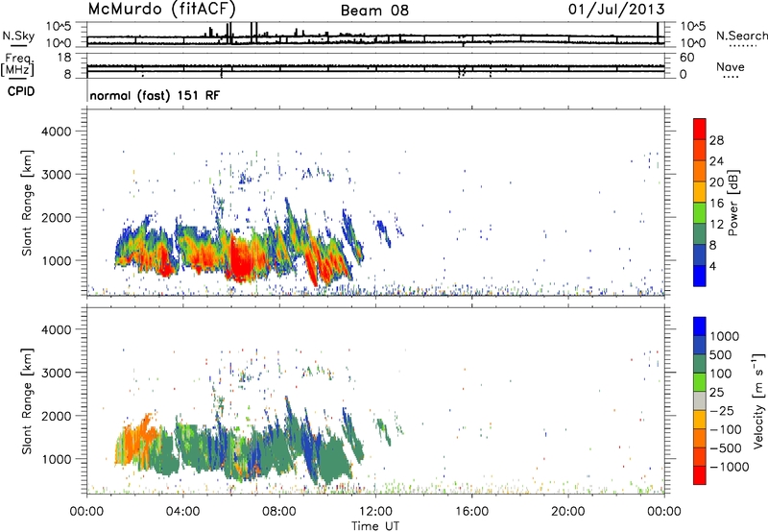Click the '1000' positive velocity tick label

[x=725, y=336]
